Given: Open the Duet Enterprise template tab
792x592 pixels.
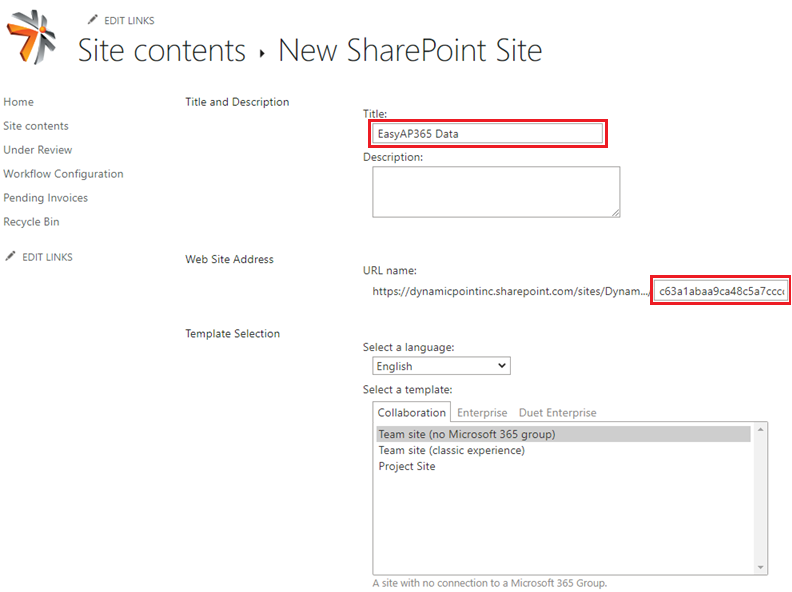Looking at the screenshot, I should point(557,412).
